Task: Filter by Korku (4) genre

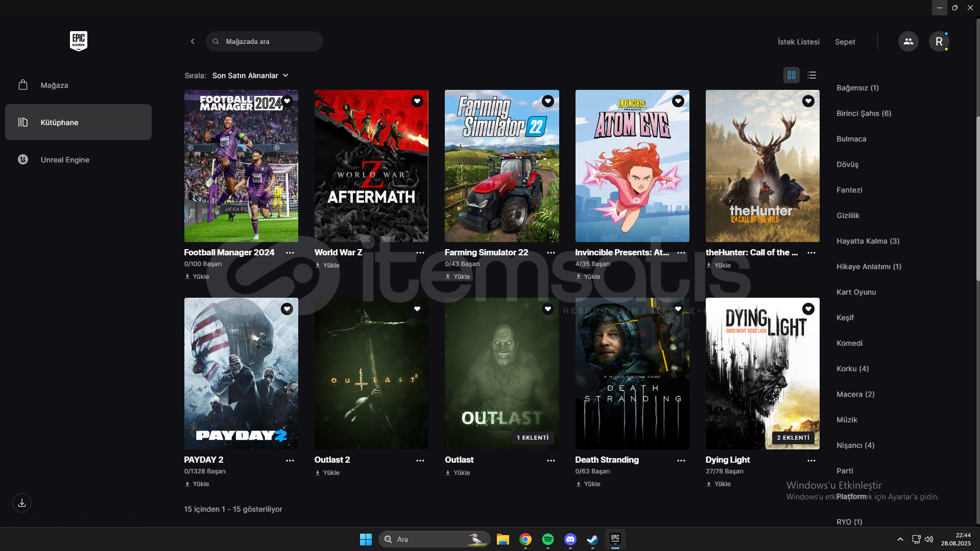Action: [852, 369]
